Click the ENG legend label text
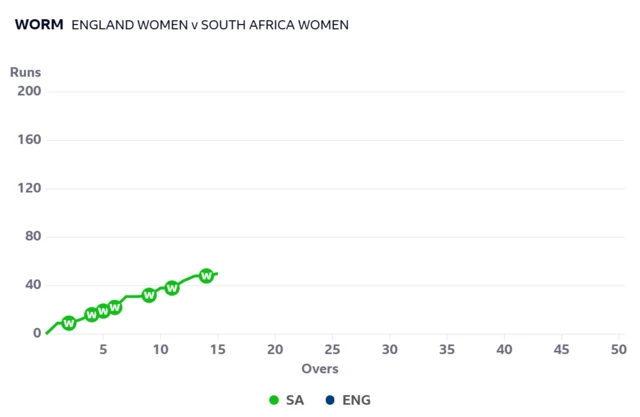640x417 pixels. coord(355,400)
